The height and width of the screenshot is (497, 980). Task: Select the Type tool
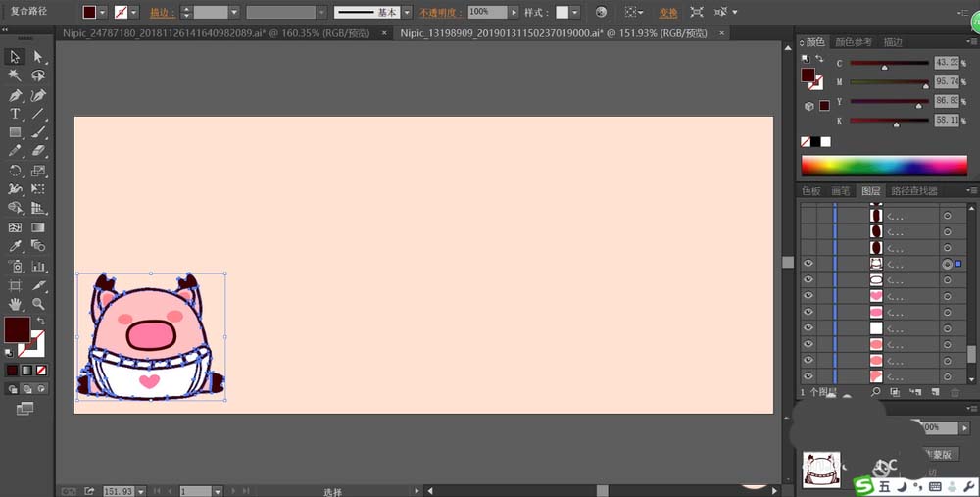(x=15, y=114)
